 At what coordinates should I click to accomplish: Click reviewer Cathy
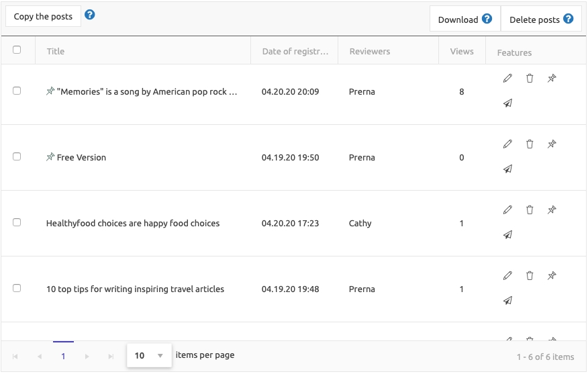pos(360,223)
